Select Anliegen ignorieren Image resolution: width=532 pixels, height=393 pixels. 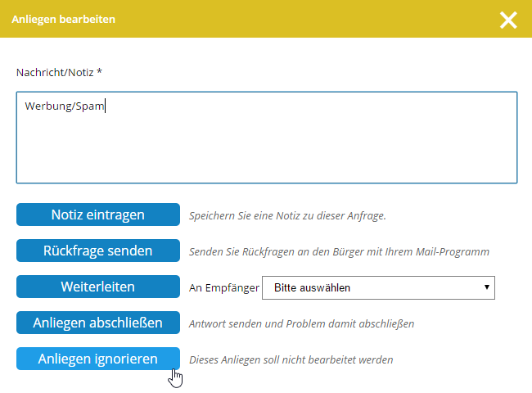tap(98, 359)
